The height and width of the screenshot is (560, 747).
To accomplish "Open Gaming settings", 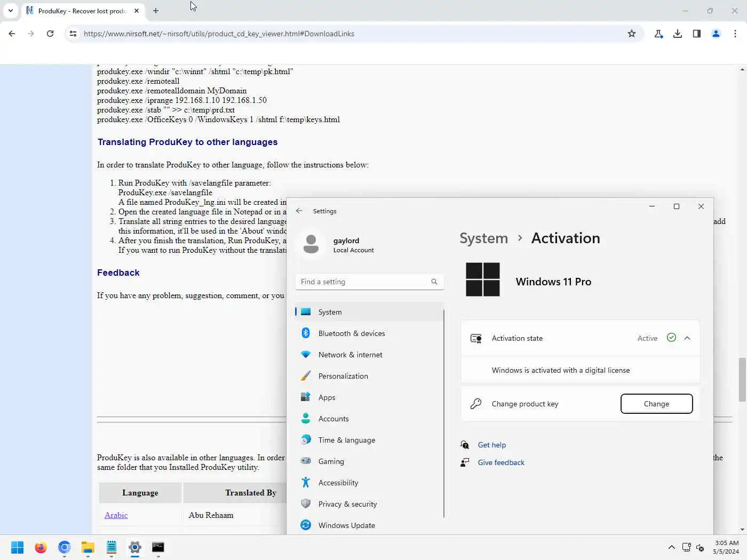I will coord(369,461).
